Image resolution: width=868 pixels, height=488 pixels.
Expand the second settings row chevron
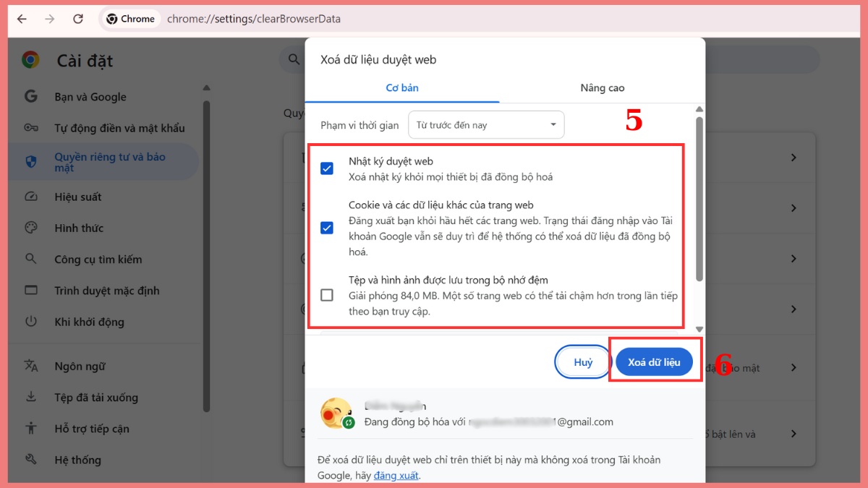pyautogui.click(x=793, y=208)
